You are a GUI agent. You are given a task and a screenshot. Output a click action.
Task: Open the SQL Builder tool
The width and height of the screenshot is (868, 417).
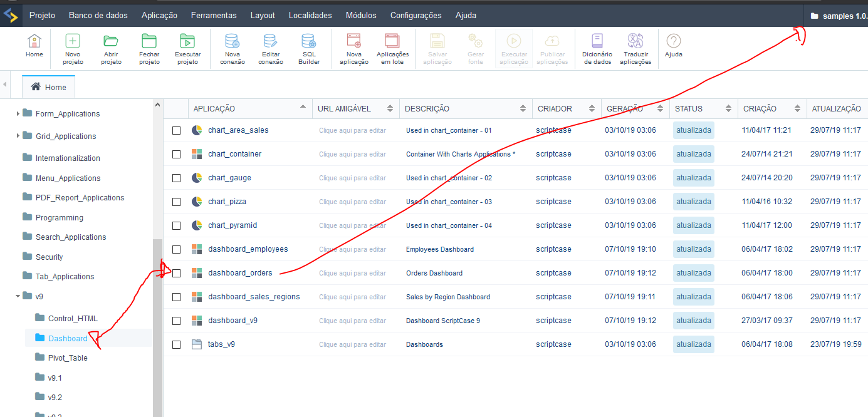309,42
